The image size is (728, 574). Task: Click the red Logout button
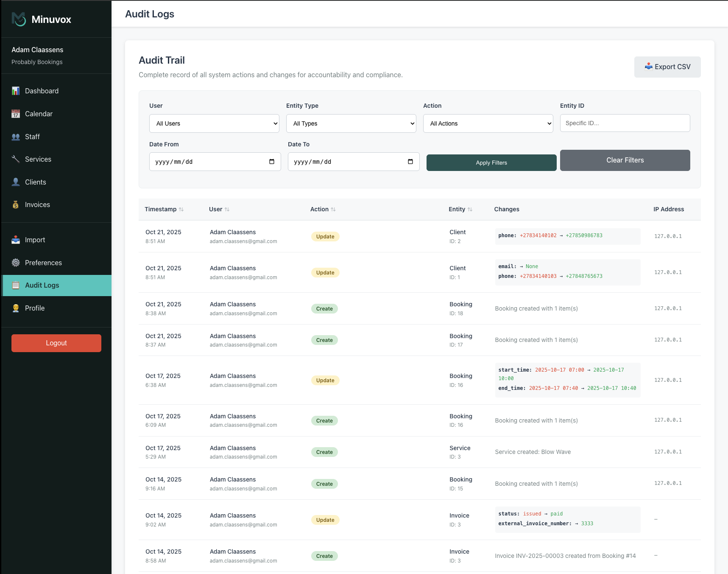coord(56,343)
